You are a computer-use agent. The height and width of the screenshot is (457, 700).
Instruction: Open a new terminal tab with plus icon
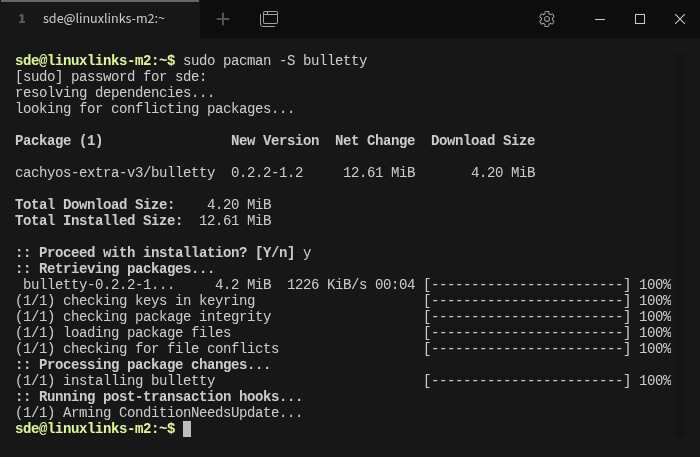[x=222, y=19]
